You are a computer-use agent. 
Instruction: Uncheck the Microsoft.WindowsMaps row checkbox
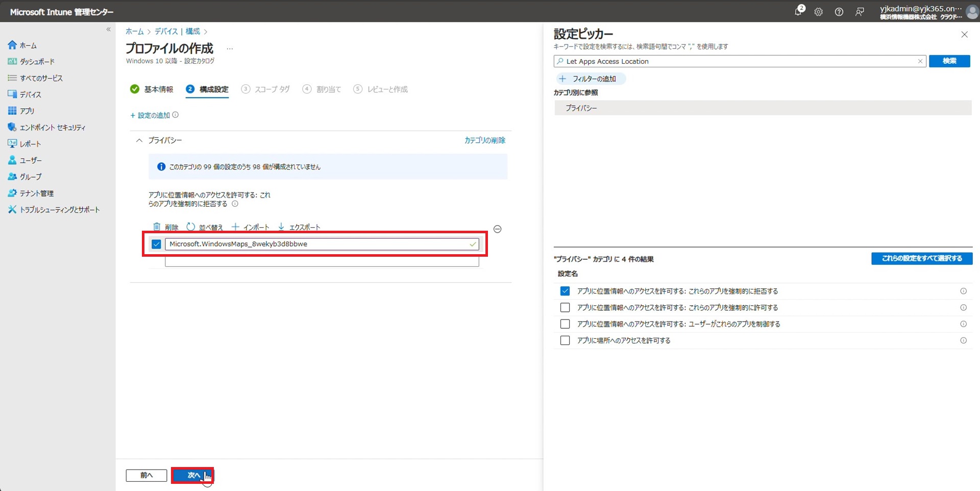[156, 244]
